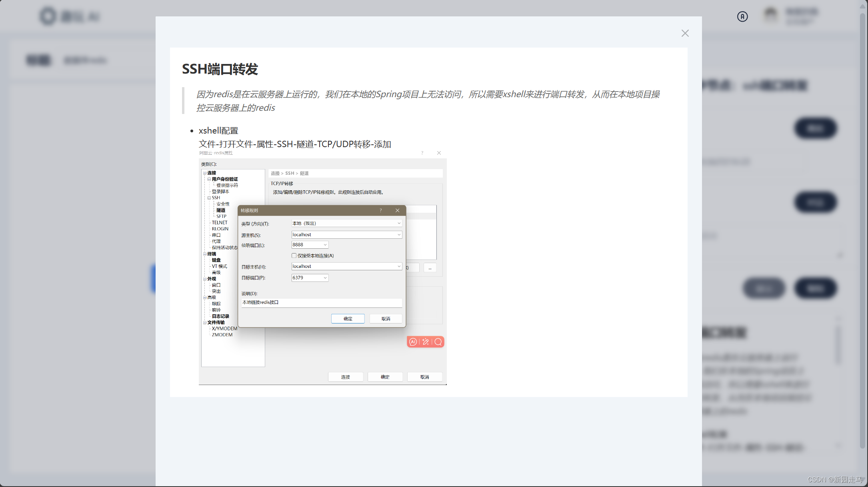
Task: Click the AI icon in red toolbar
Action: point(413,342)
